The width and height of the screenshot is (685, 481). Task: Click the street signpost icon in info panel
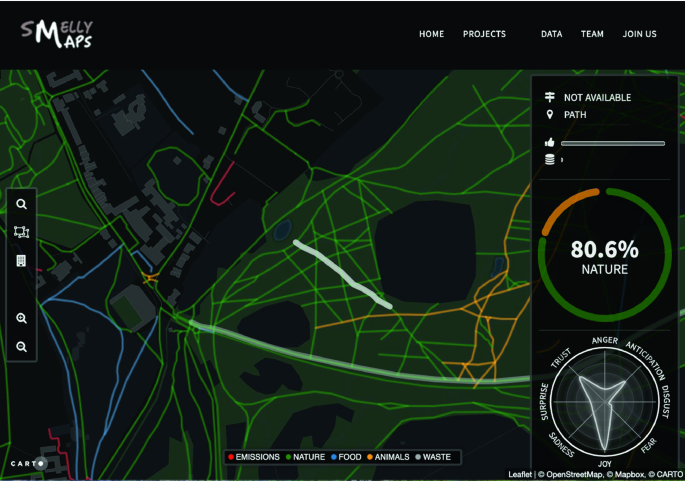550,97
